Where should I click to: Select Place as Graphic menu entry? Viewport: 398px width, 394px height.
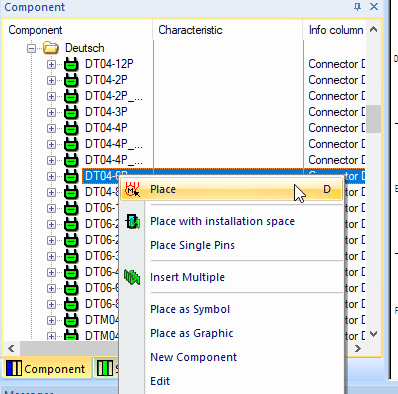[192, 333]
